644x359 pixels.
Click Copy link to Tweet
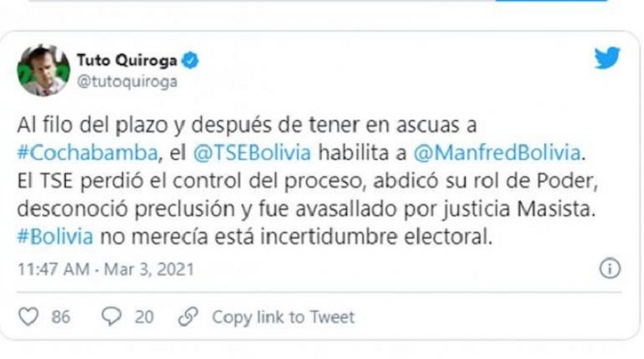click(x=283, y=317)
